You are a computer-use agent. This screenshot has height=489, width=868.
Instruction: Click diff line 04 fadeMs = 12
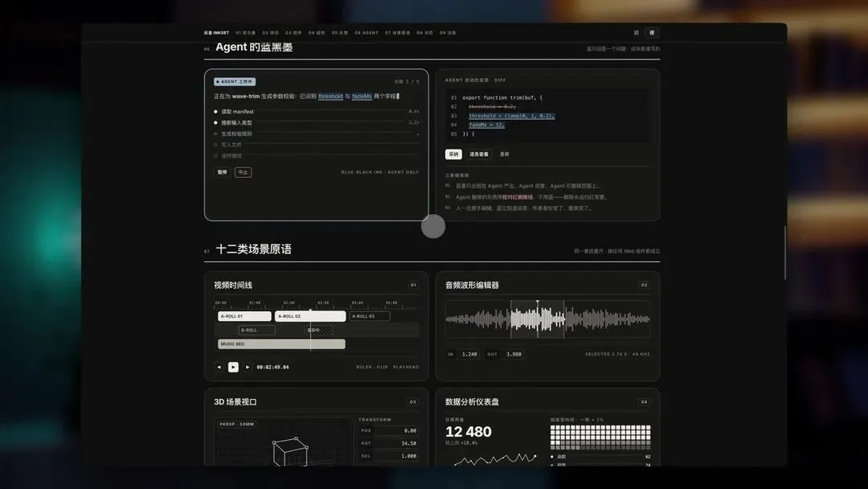coord(486,125)
